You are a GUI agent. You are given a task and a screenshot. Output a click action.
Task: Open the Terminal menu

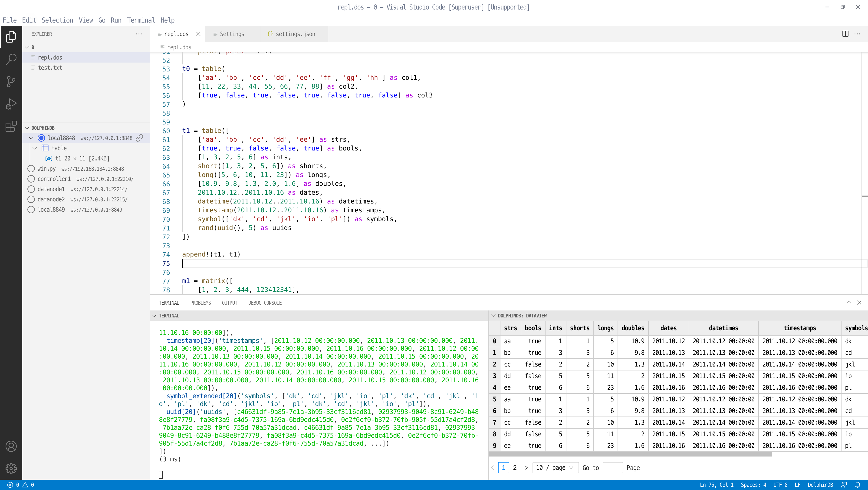click(x=141, y=20)
